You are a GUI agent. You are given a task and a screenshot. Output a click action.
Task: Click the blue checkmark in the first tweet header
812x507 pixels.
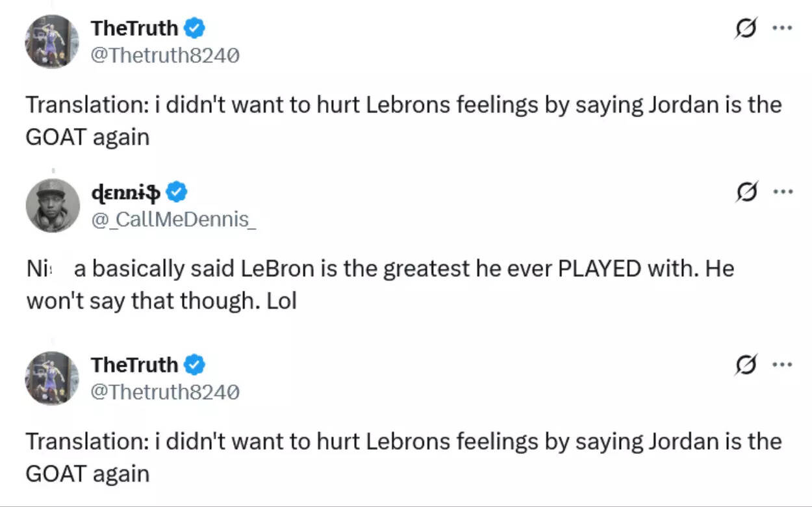pyautogui.click(x=194, y=27)
